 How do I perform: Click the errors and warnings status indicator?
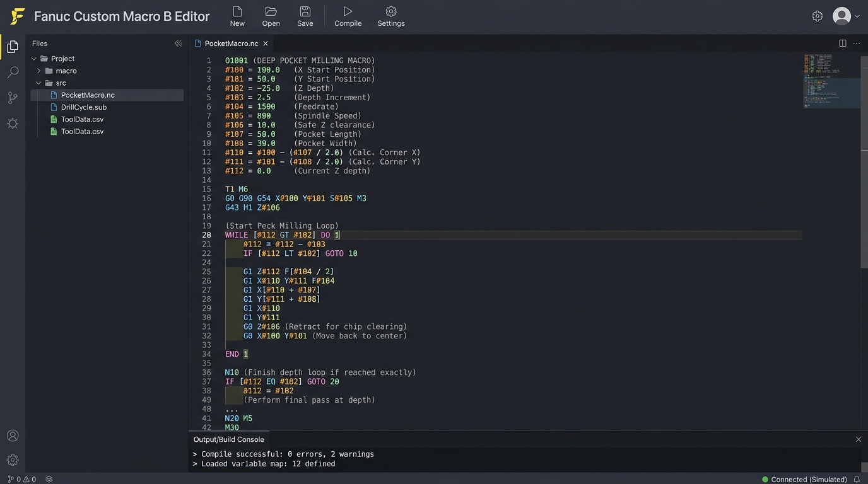(x=22, y=479)
